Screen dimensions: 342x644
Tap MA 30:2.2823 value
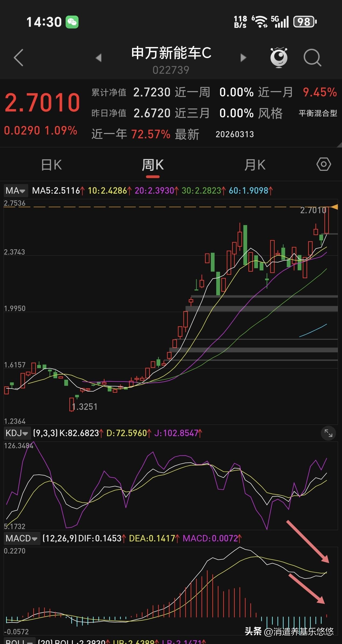click(201, 191)
